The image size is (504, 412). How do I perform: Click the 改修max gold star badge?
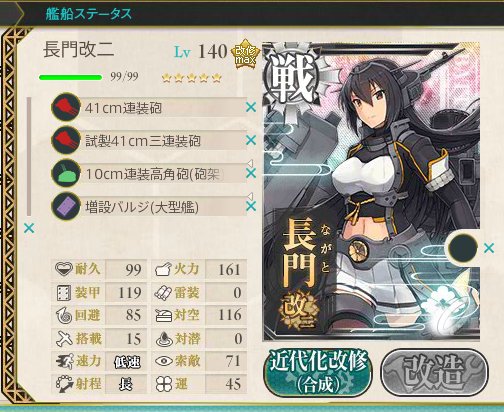(245, 54)
